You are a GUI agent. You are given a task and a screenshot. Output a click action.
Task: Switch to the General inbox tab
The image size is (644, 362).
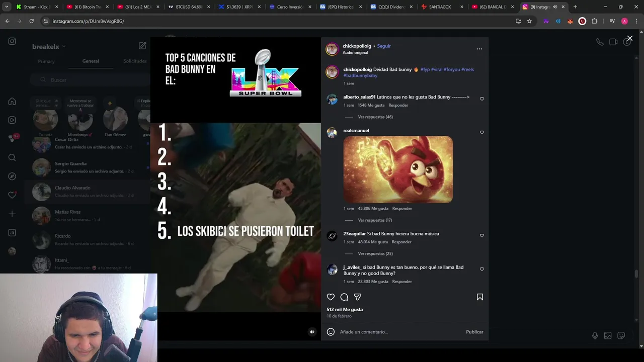91,61
